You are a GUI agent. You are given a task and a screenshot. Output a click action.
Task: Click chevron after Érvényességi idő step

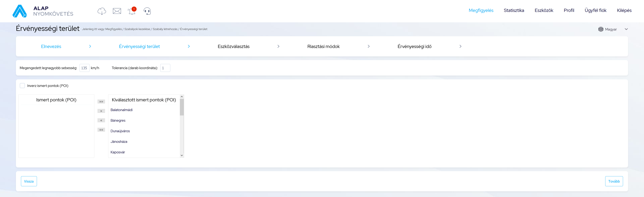point(460,46)
